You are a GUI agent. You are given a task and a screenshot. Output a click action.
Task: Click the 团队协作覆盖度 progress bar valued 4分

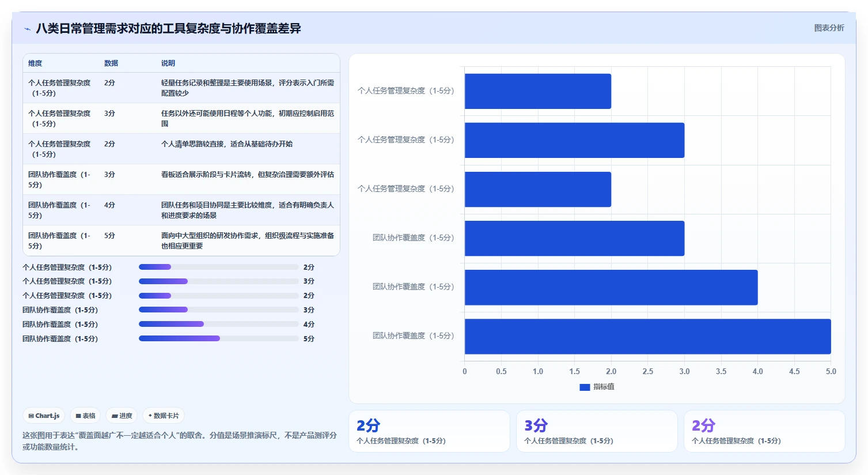219,324
